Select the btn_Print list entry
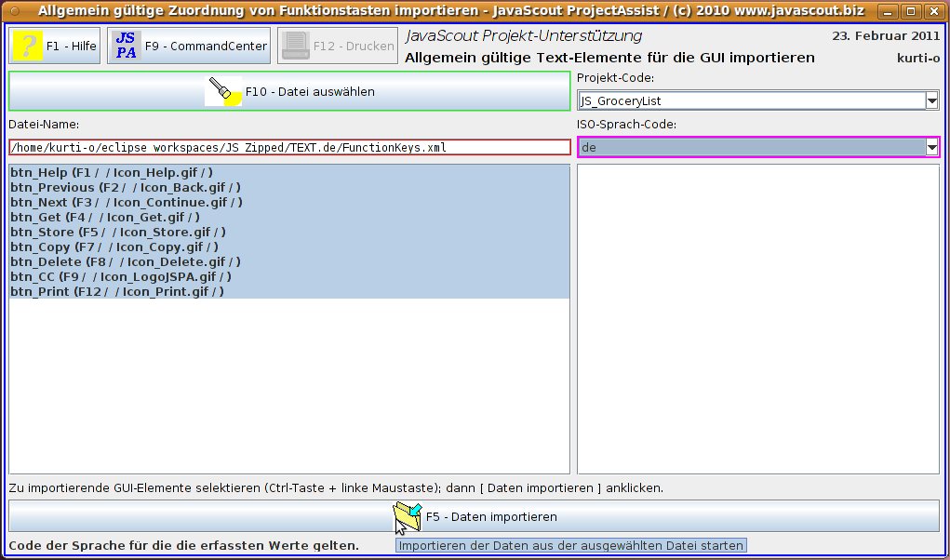This screenshot has width=950, height=560. (x=117, y=291)
